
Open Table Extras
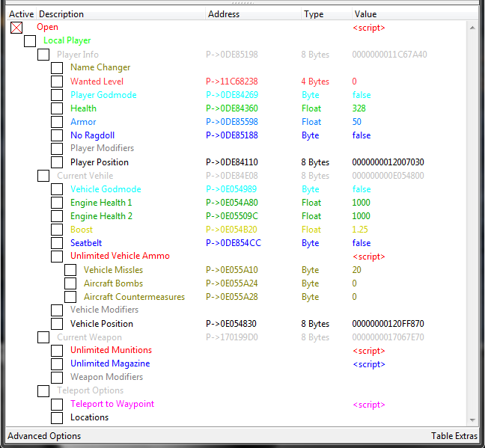click(x=454, y=436)
